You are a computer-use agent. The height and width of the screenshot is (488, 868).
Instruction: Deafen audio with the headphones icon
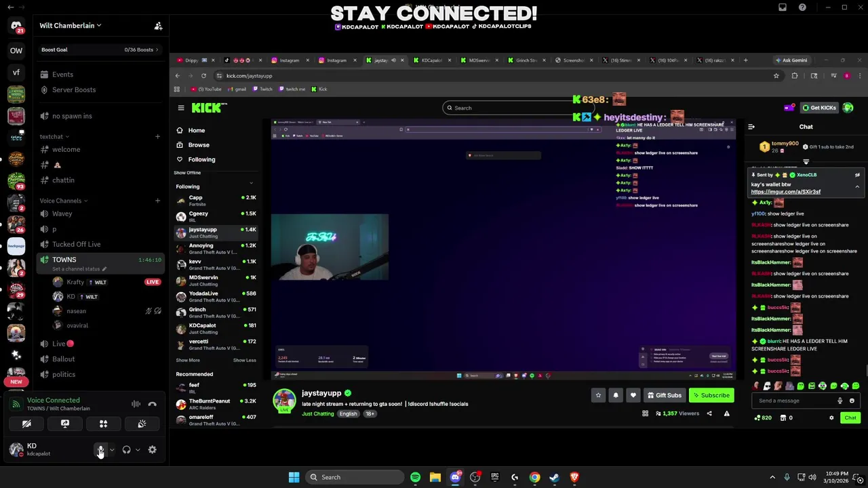pyautogui.click(x=126, y=450)
